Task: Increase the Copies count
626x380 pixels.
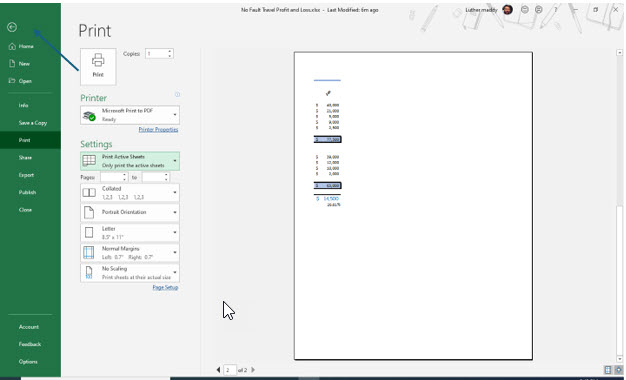Action: 170,51
